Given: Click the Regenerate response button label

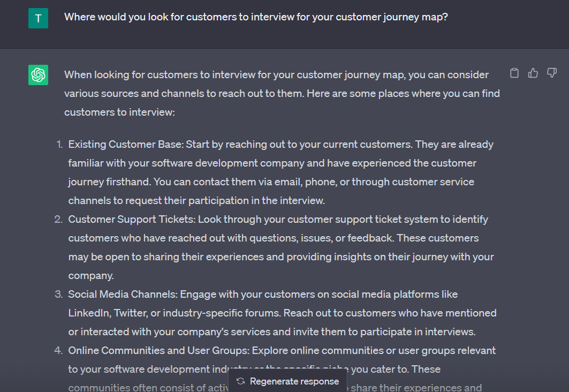Looking at the screenshot, I should [294, 381].
